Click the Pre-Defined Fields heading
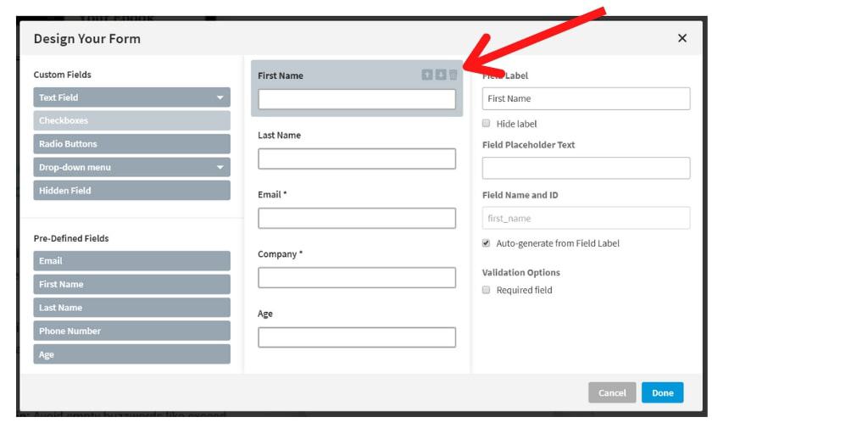Image resolution: width=868 pixels, height=434 pixels. (x=71, y=238)
